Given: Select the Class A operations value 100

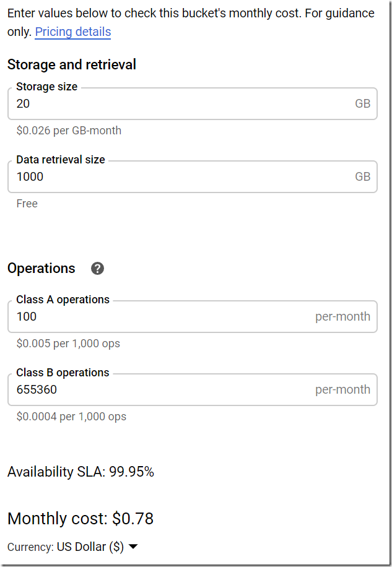Looking at the screenshot, I should [27, 316].
